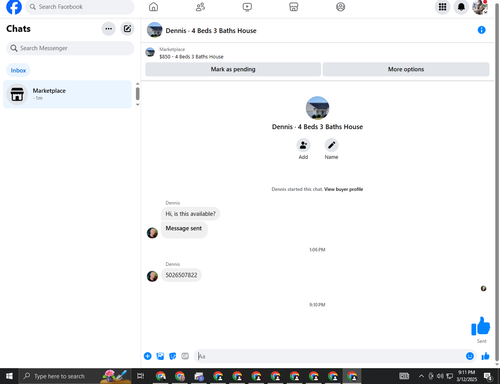Open more actions plus icon
The width and height of the screenshot is (500, 384).
click(148, 356)
